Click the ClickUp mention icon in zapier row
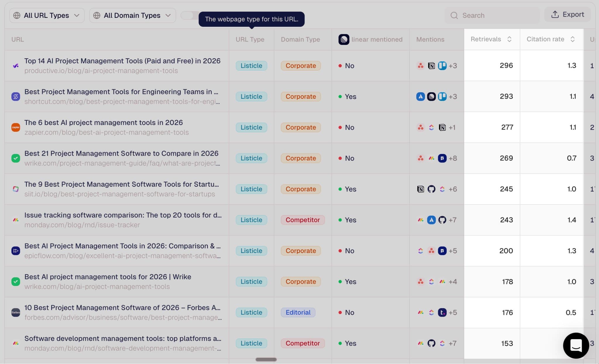 pyautogui.click(x=431, y=127)
